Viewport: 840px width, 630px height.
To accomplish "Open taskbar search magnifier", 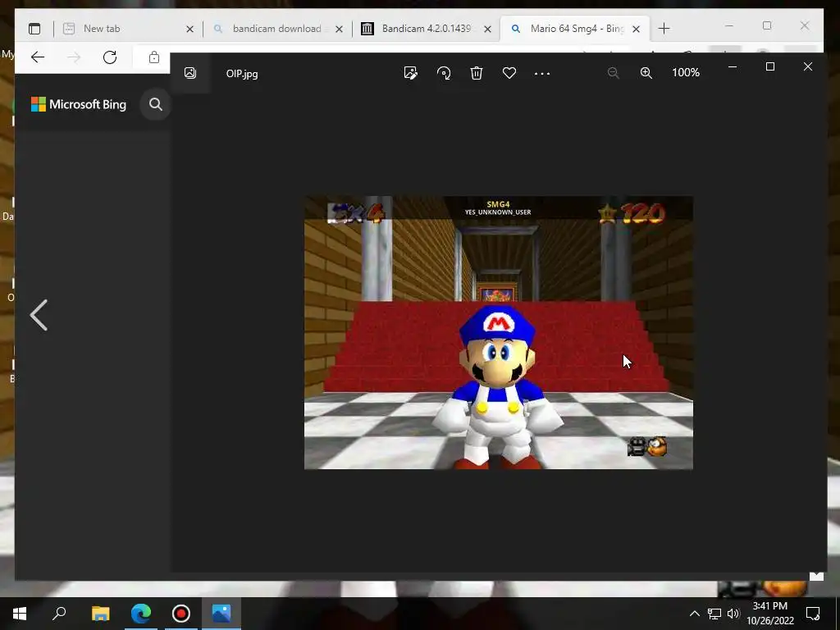I will 59,614.
